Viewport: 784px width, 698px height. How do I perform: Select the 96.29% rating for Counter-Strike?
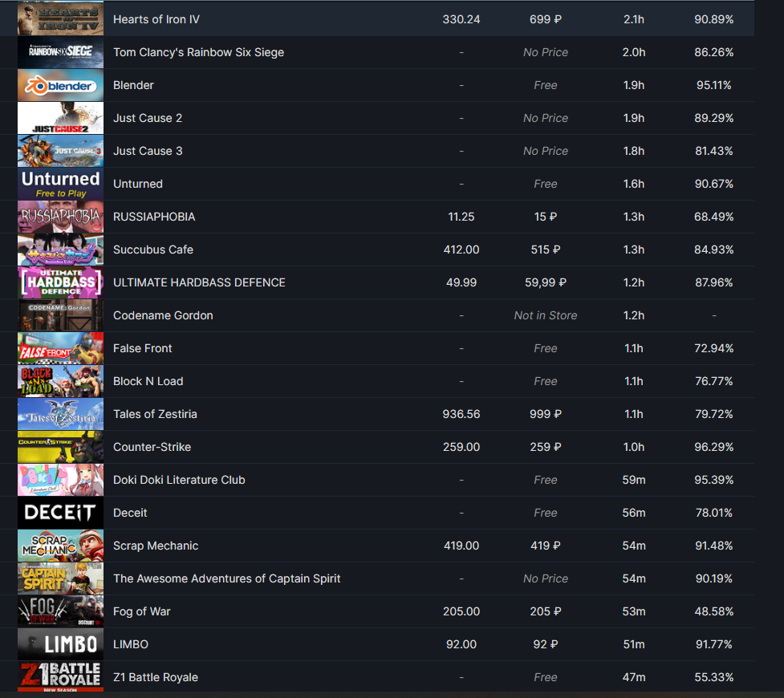point(713,447)
